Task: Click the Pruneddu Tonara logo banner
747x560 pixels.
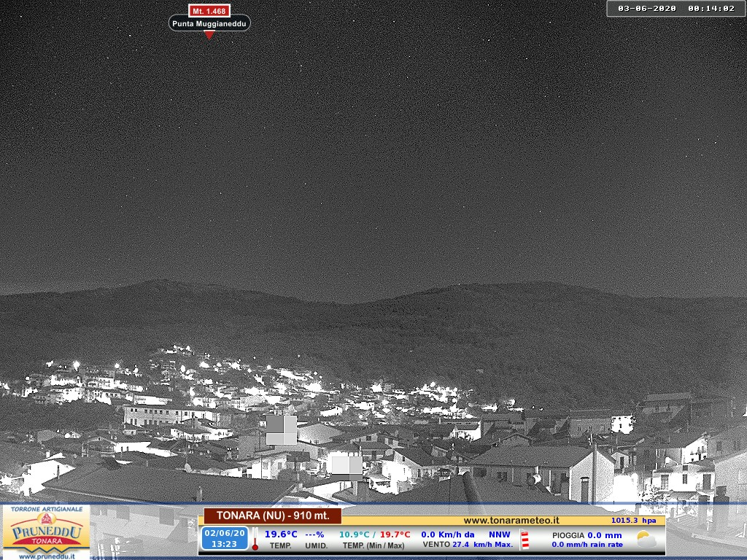Action: (x=46, y=532)
